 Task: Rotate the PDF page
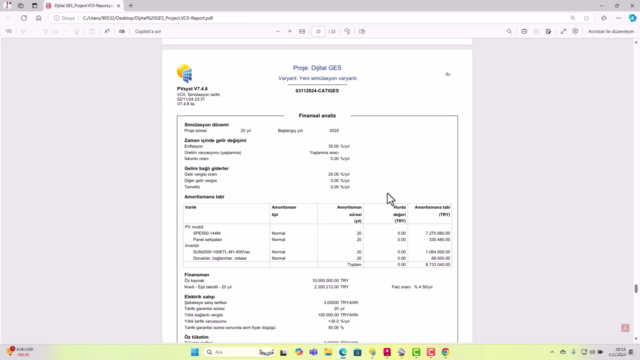[x=347, y=31]
